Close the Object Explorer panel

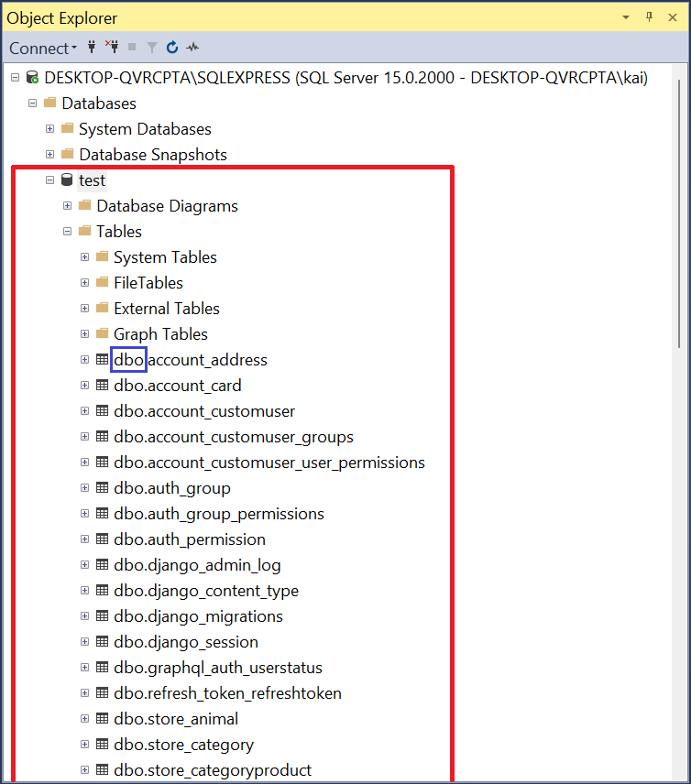pos(673,17)
